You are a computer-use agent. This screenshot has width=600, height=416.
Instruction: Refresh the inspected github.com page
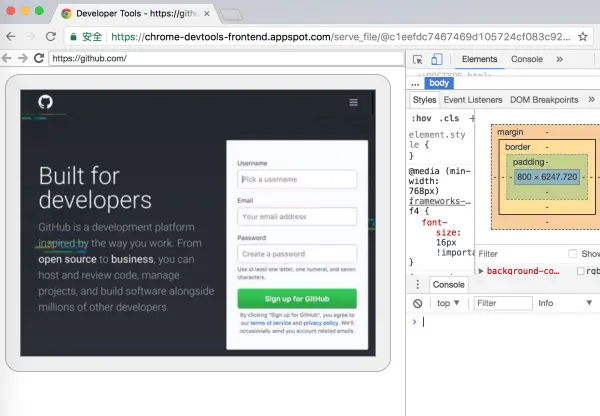[x=39, y=58]
